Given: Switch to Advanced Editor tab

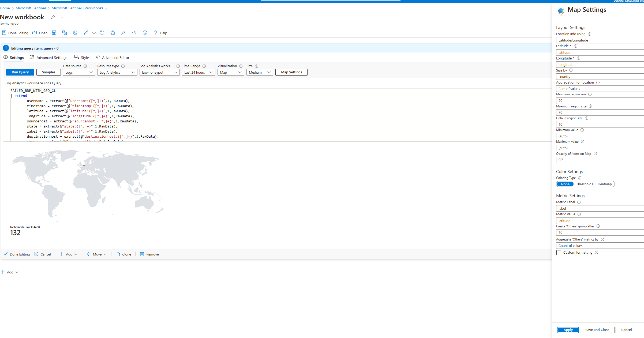Looking at the screenshot, I should pyautogui.click(x=113, y=58).
